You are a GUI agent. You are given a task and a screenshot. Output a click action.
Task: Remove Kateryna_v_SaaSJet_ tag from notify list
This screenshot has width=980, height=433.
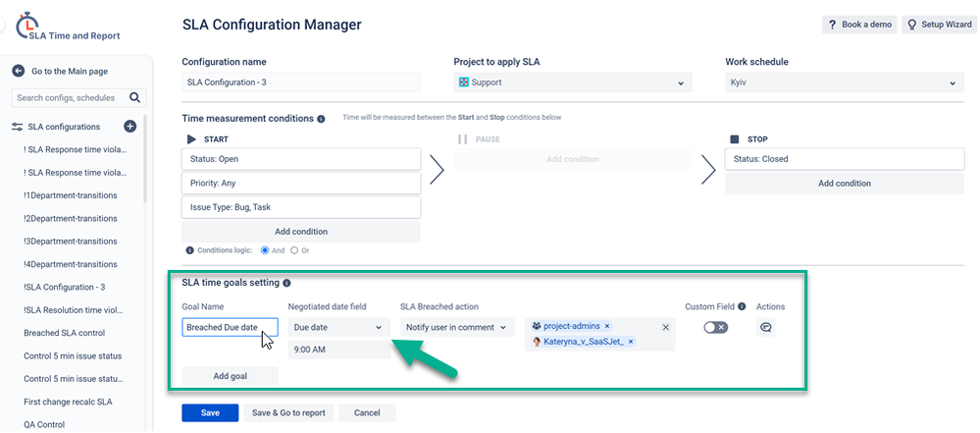point(631,342)
